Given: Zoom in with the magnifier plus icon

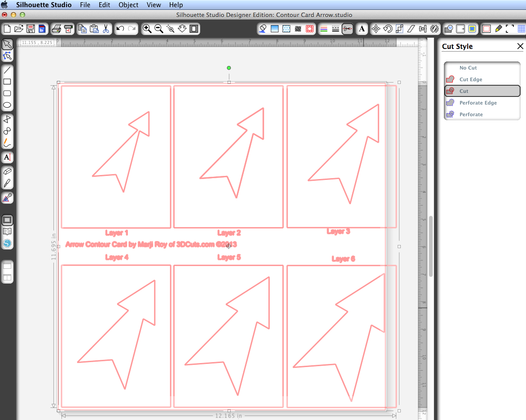Looking at the screenshot, I should click(147, 29).
